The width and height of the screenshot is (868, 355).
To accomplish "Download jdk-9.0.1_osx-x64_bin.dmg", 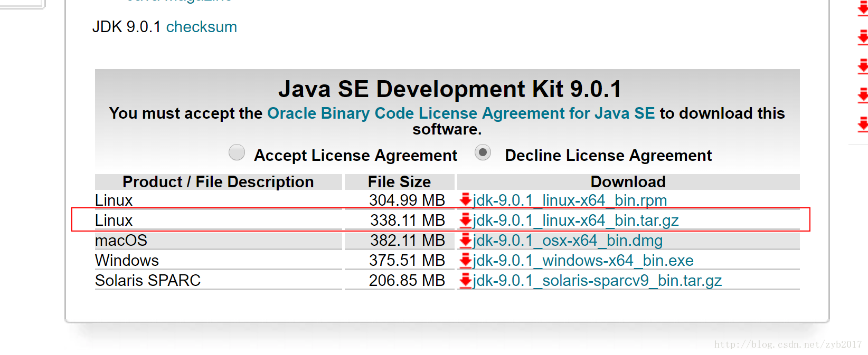I will click(568, 241).
